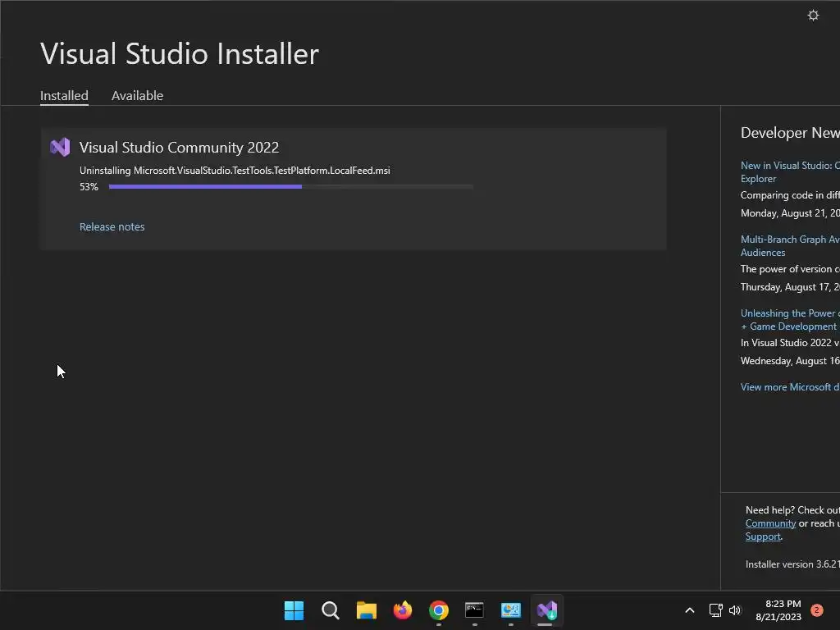Screen dimensions: 840x630
Task: Click the Thursday, August 17 date text
Action: (x=790, y=287)
